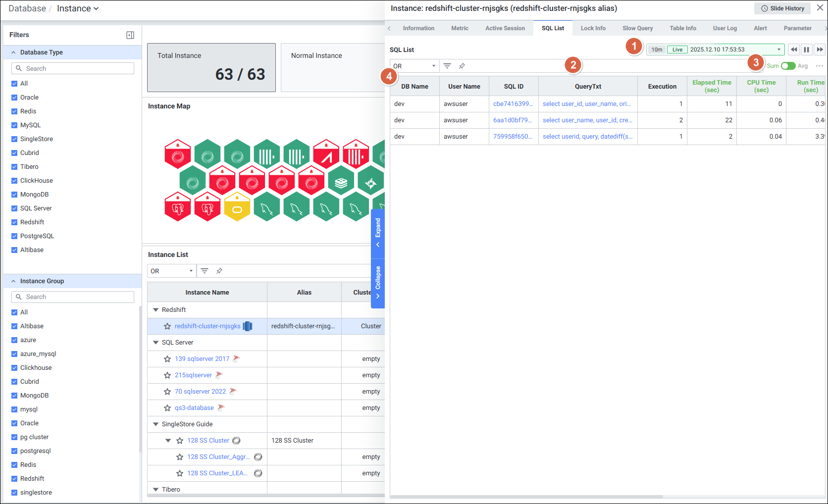Screen dimensions: 828x504
Task: Click the yellow Oracle hexagon in Instance Map
Action: click(237, 207)
